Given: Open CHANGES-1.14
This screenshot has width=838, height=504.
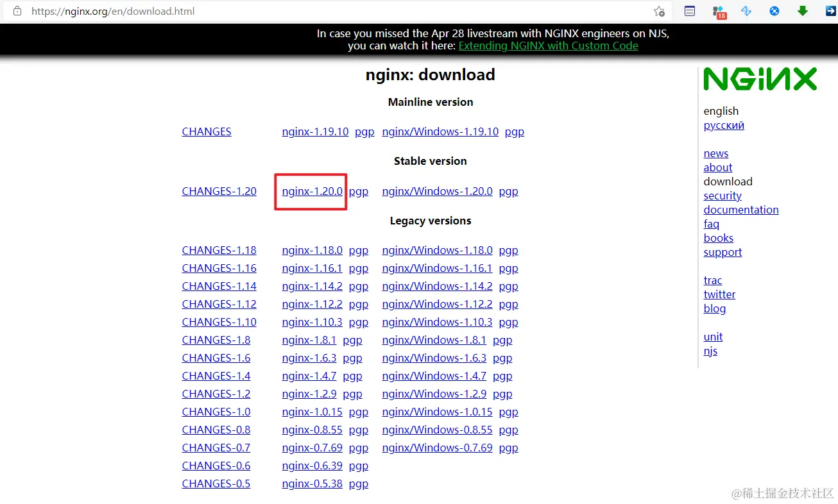Looking at the screenshot, I should [x=219, y=286].
